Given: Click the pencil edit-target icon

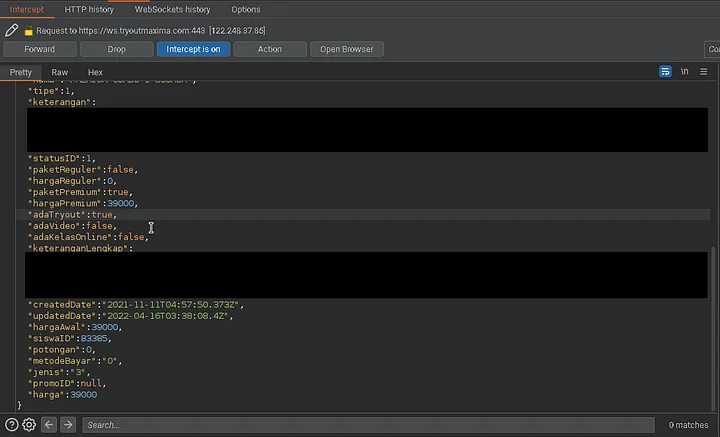Looking at the screenshot, I should [11, 30].
